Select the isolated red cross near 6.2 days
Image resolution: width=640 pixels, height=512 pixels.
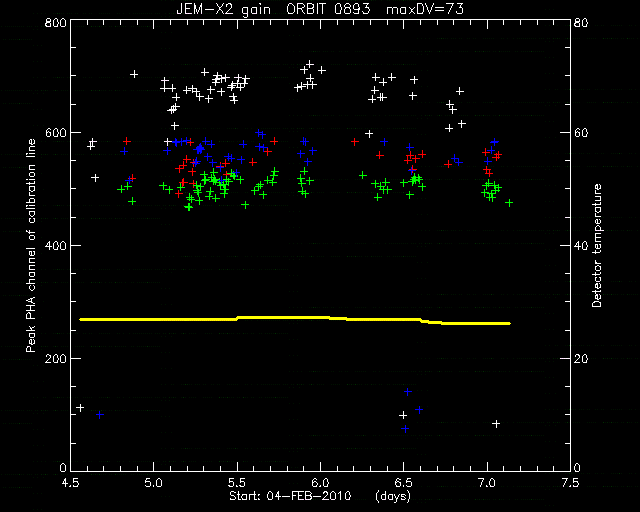tap(355, 142)
